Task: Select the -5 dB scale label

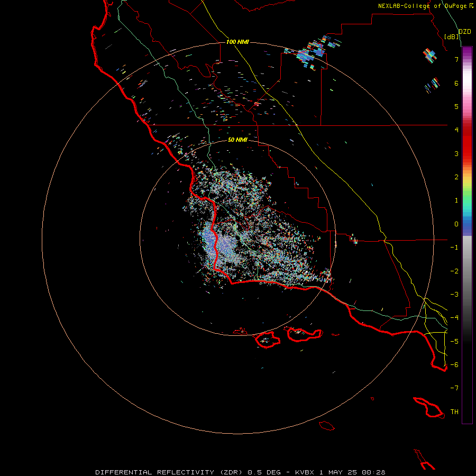Action: tap(454, 342)
